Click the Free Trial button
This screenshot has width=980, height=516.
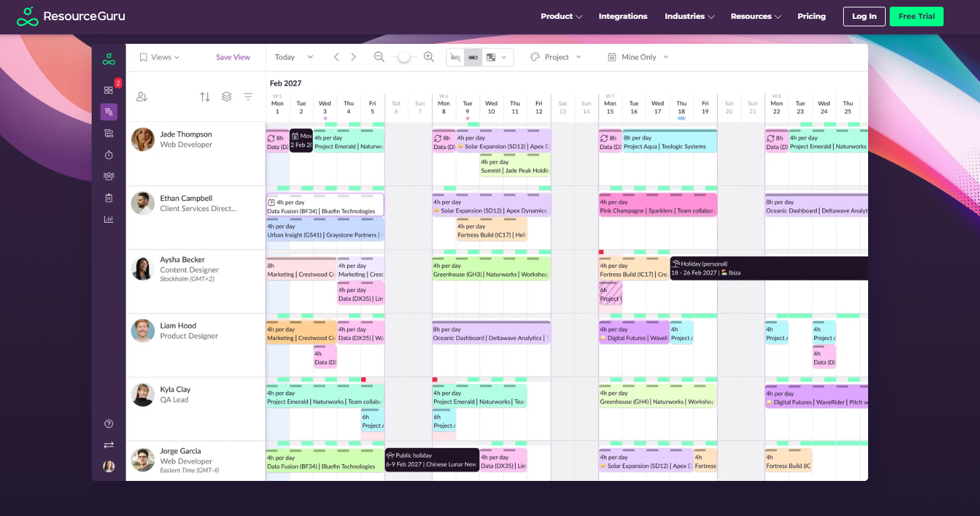[x=917, y=16]
